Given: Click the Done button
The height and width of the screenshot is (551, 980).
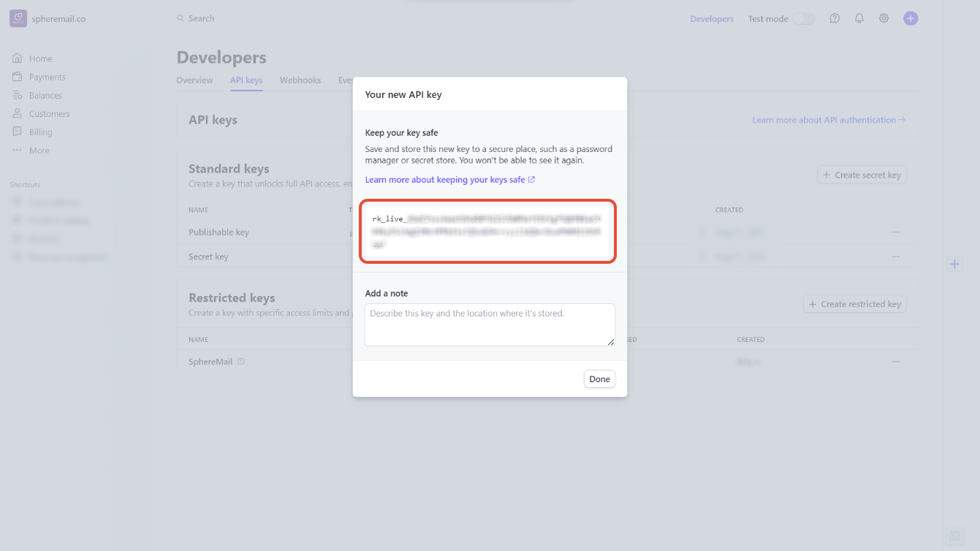Looking at the screenshot, I should [600, 379].
